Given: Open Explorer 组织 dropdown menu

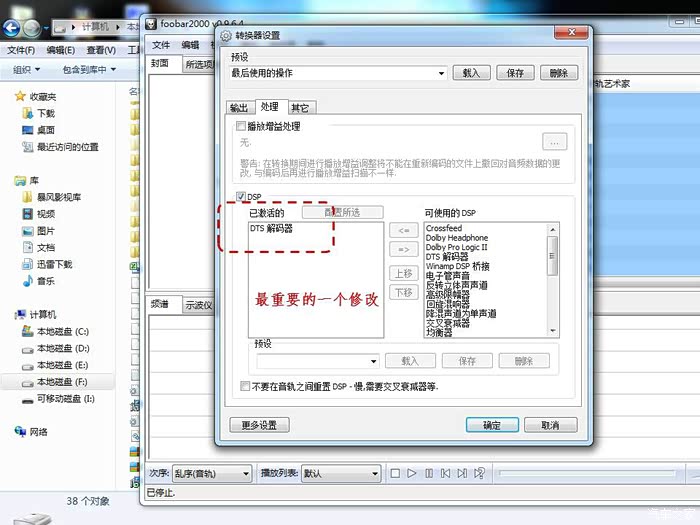Looking at the screenshot, I should pos(26,70).
